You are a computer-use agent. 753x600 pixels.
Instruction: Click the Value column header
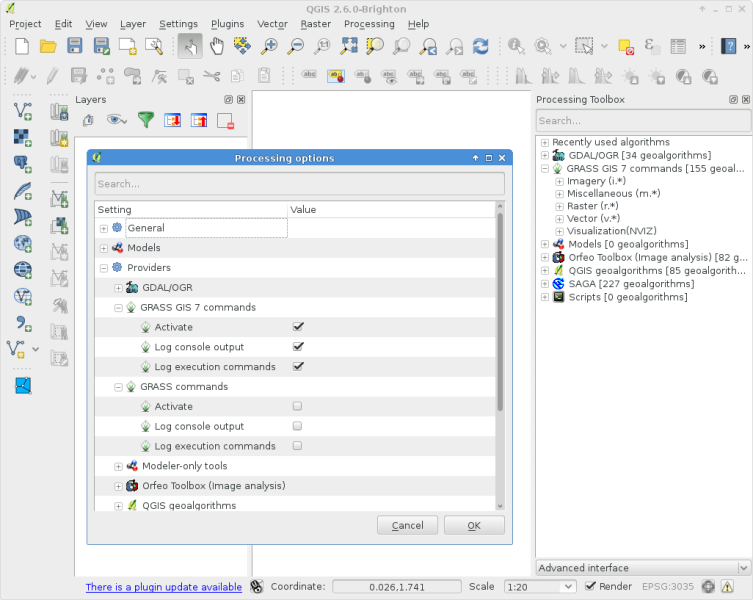[391, 209]
